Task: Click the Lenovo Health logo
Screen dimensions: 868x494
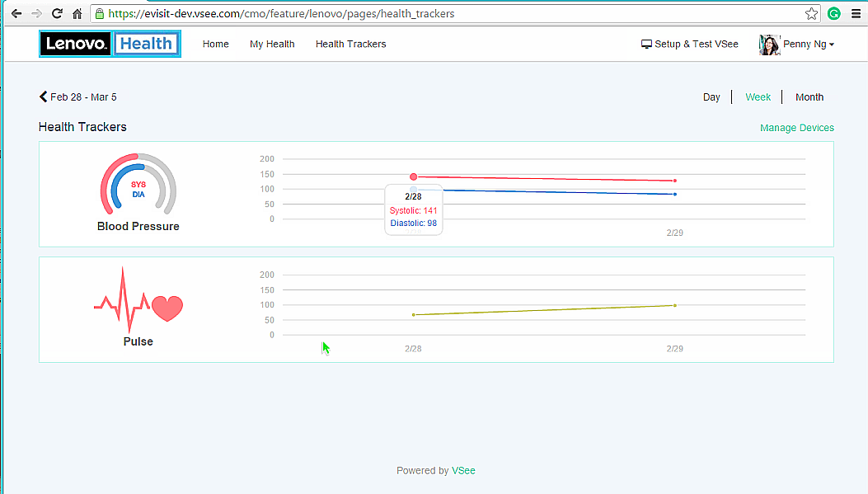Action: 110,44
